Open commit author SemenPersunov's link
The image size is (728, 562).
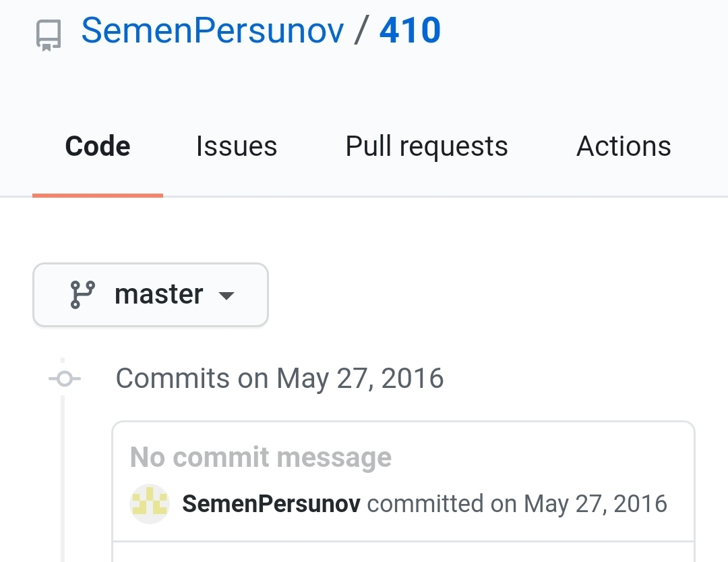(272, 504)
